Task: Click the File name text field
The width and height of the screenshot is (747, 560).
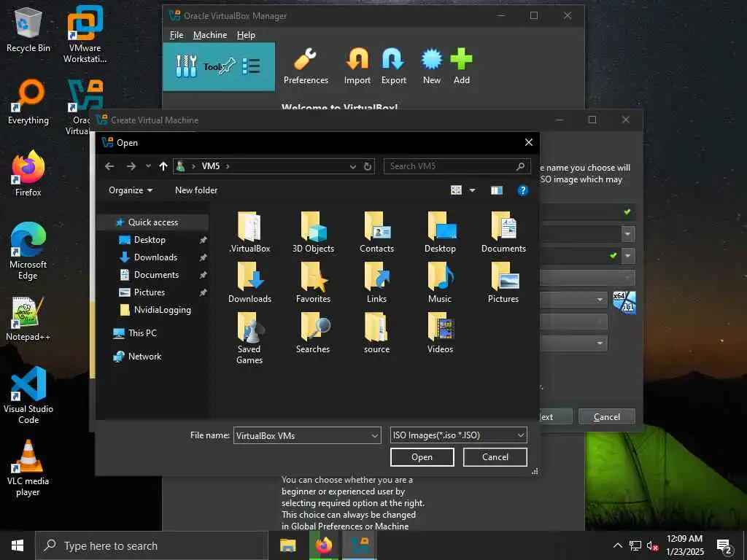Action: [x=301, y=435]
